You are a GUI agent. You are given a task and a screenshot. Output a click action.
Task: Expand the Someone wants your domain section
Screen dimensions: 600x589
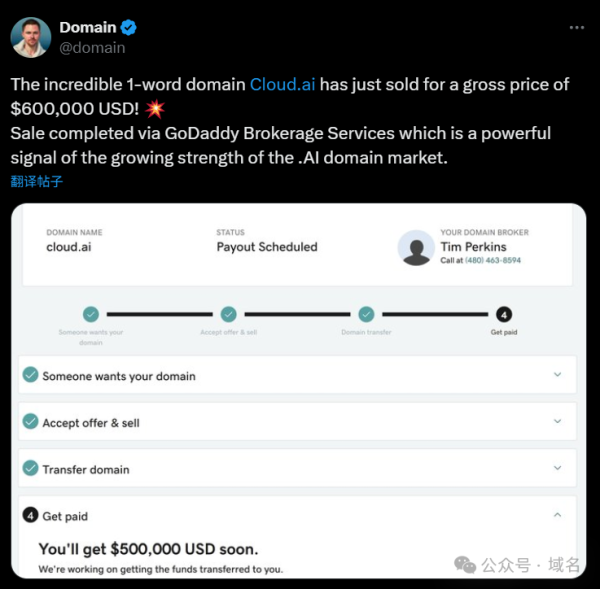pos(557,375)
